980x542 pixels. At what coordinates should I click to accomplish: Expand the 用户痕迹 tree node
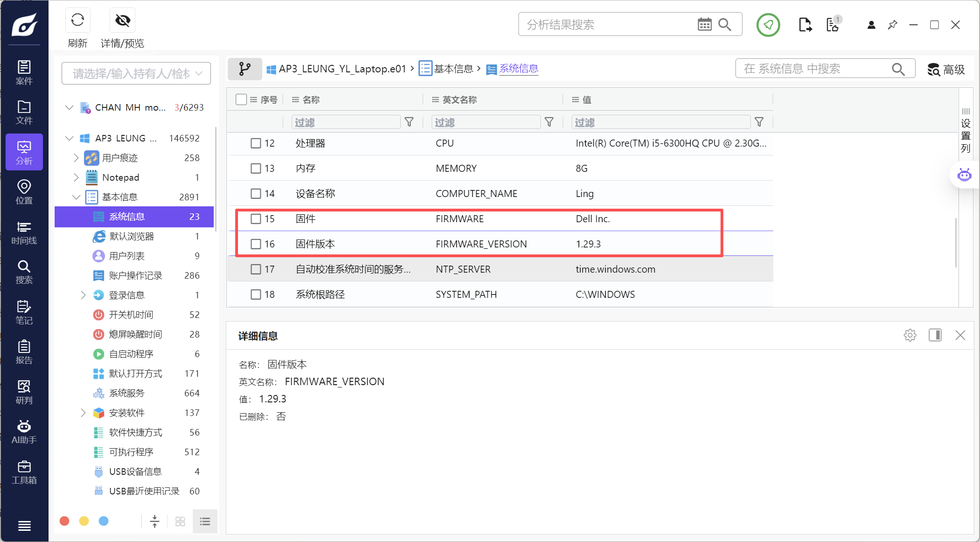click(x=76, y=158)
